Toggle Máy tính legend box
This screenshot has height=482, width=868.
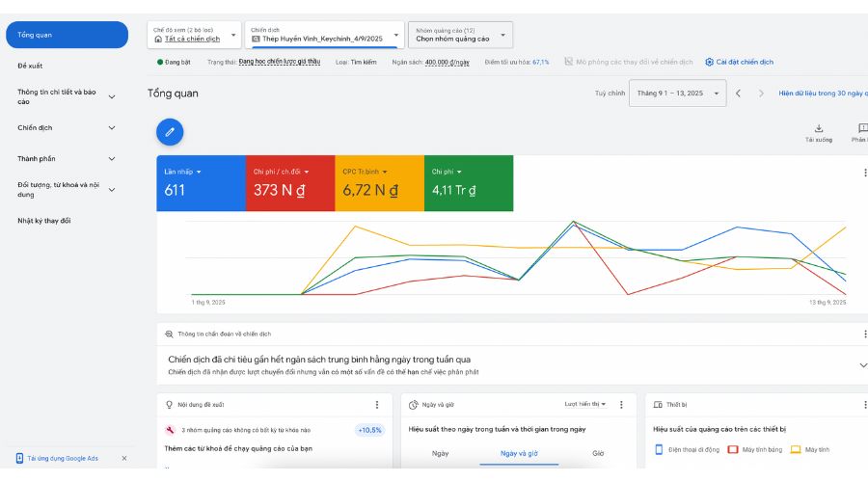796,450
